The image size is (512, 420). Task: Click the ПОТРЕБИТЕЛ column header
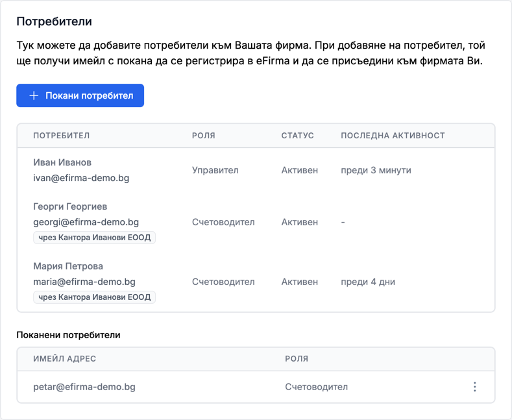click(62, 136)
